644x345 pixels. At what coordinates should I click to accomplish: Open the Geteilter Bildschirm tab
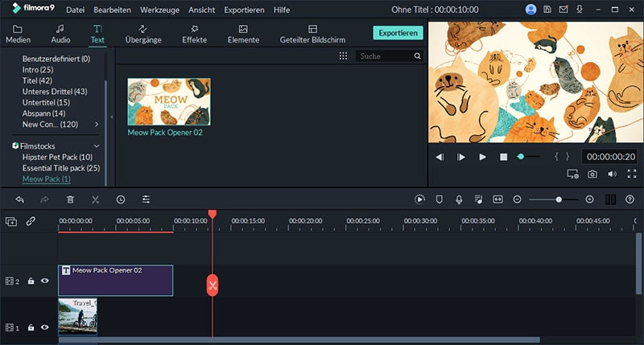(312, 34)
